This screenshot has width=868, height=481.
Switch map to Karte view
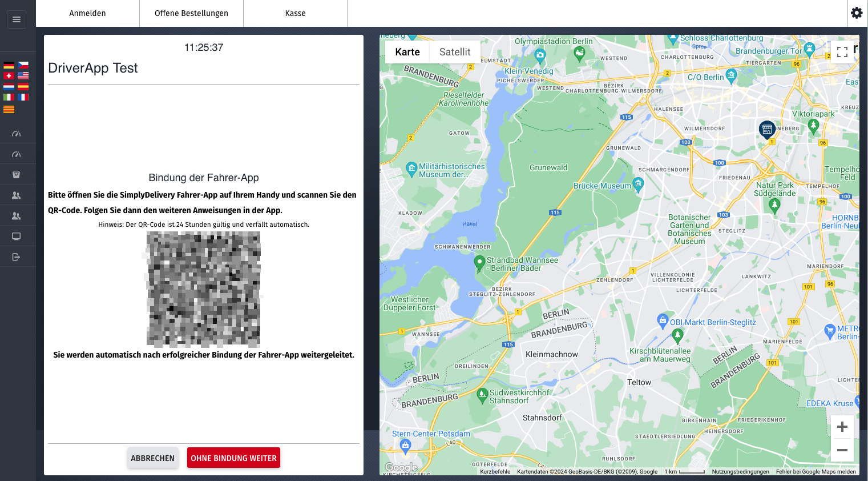[407, 52]
